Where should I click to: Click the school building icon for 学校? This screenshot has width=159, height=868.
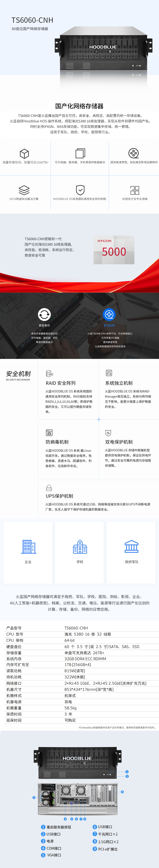[80, 547]
